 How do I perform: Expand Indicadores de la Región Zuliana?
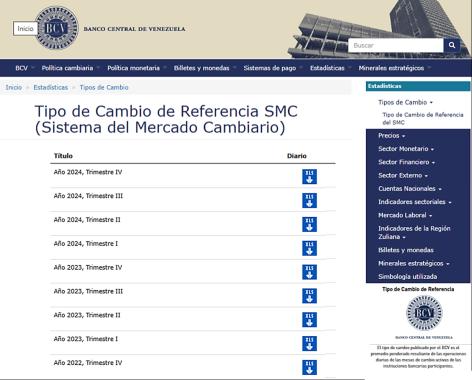(x=414, y=233)
